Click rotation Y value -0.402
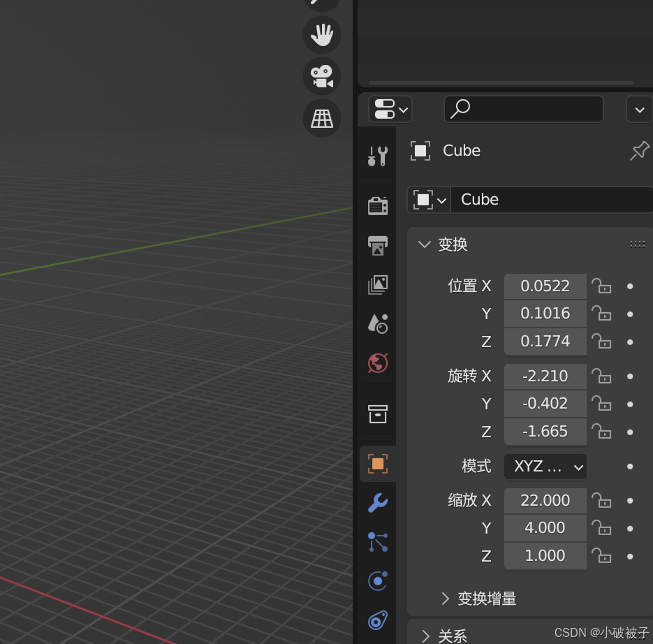Image resolution: width=653 pixels, height=644 pixels. (545, 404)
